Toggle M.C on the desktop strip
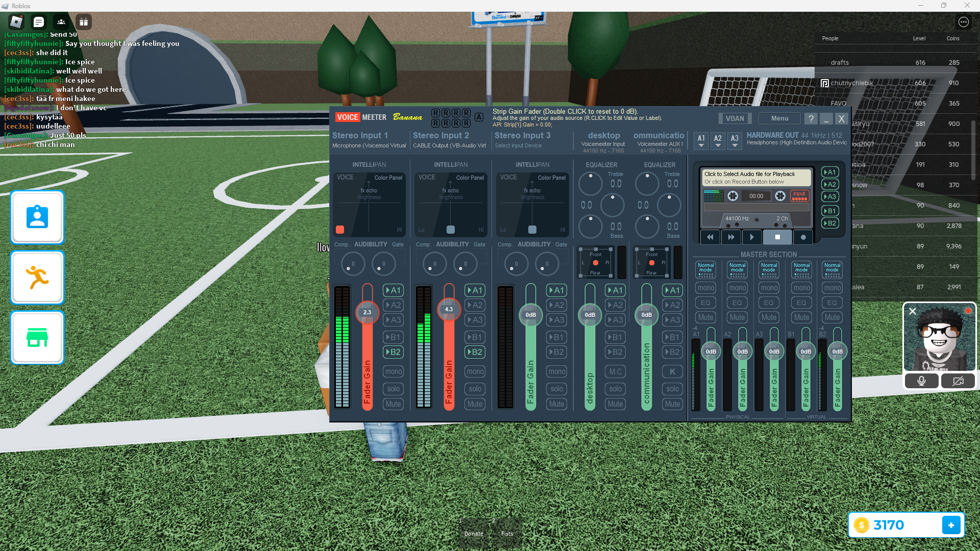980x551 pixels. point(615,371)
